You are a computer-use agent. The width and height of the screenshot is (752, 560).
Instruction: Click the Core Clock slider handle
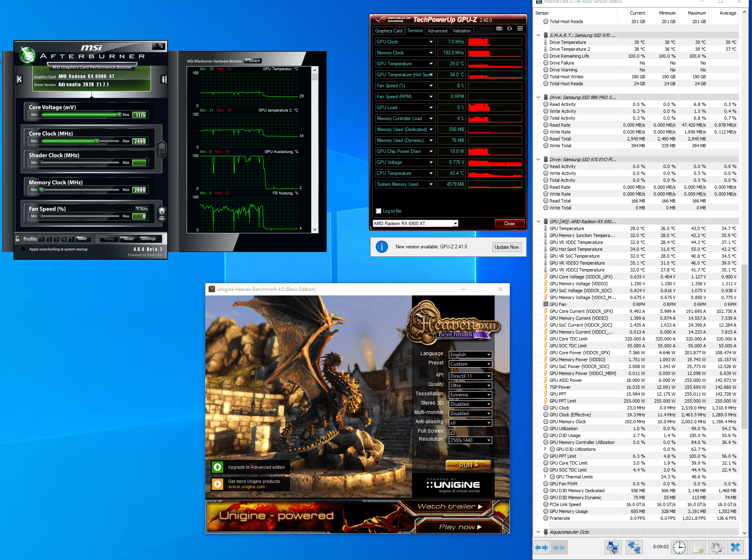tap(97, 141)
